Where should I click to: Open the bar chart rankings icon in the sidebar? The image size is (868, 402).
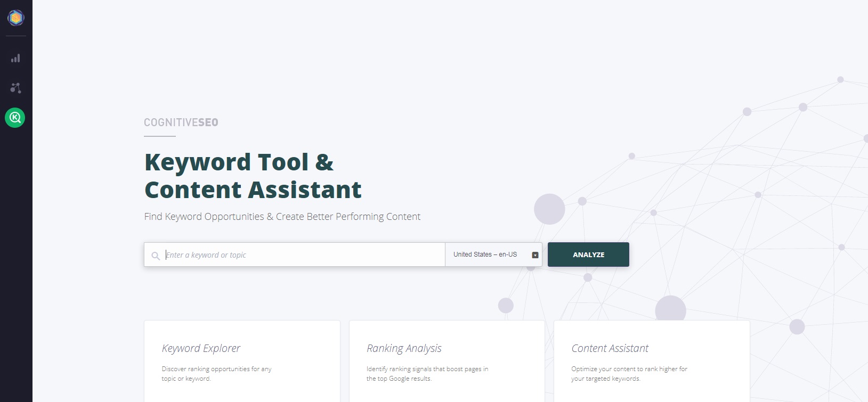[x=16, y=59]
